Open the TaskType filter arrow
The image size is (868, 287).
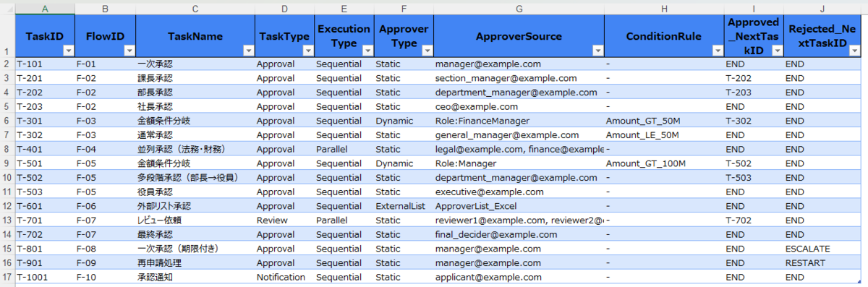(307, 51)
